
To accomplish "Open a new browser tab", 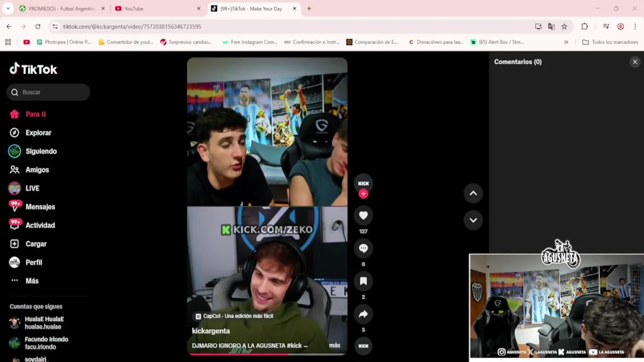I will [309, 9].
